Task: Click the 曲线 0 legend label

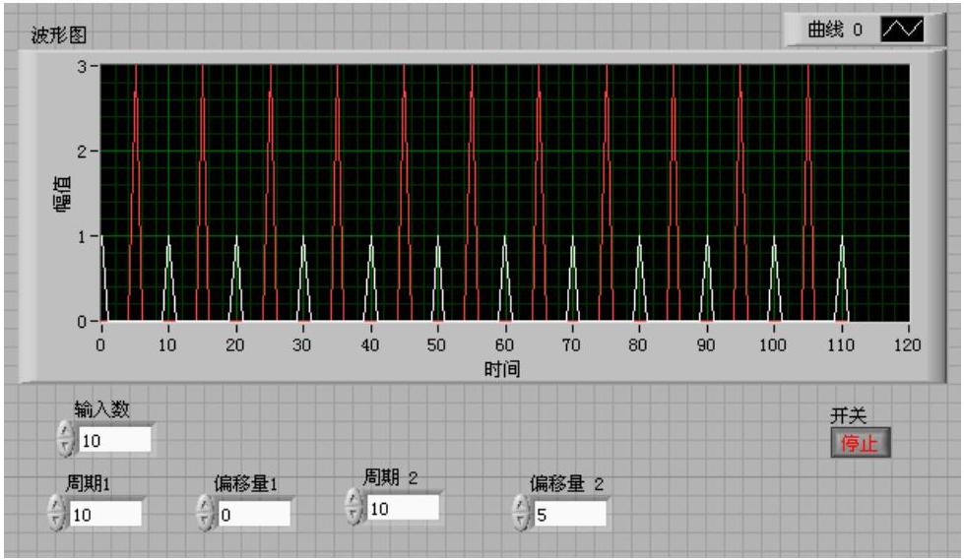Action: tap(834, 29)
